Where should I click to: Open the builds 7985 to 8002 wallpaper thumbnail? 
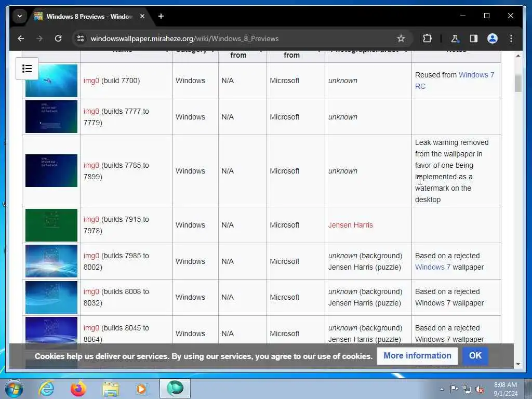pos(51,261)
